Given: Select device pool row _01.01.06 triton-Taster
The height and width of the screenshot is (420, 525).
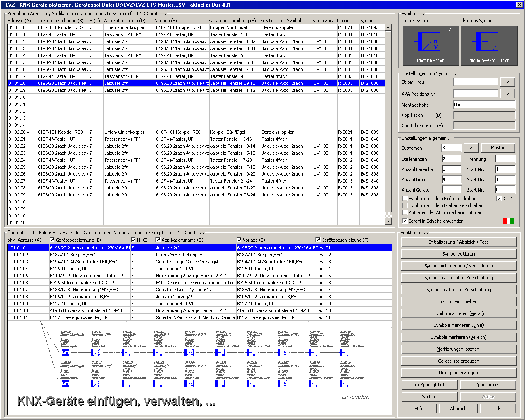Looking at the screenshot, I should [200, 283].
